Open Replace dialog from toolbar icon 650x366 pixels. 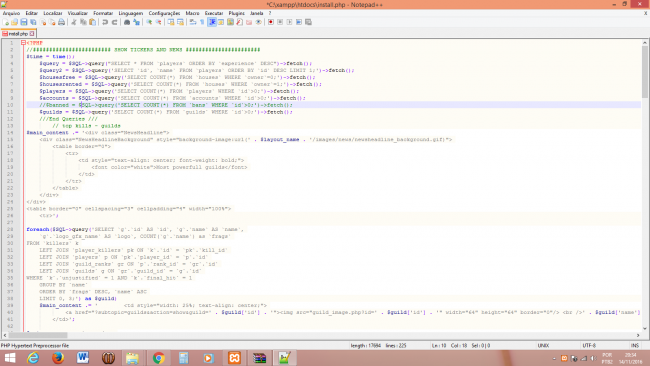tap(136, 22)
